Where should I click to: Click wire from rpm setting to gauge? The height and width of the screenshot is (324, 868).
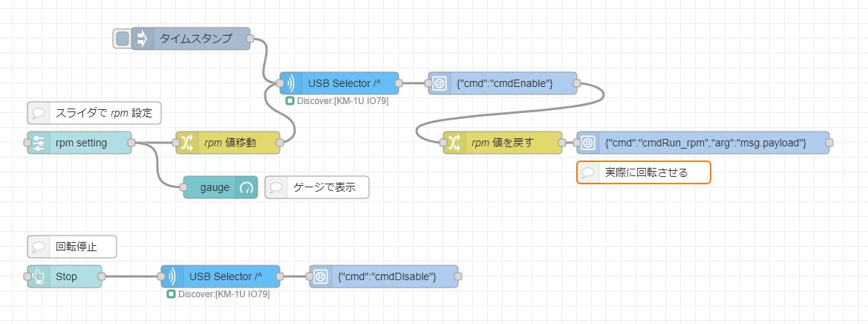tap(157, 164)
